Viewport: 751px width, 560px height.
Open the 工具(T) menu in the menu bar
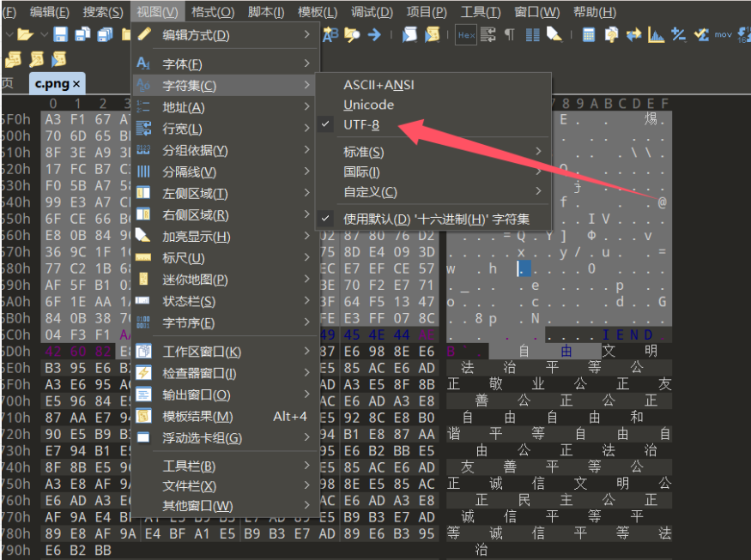(481, 12)
